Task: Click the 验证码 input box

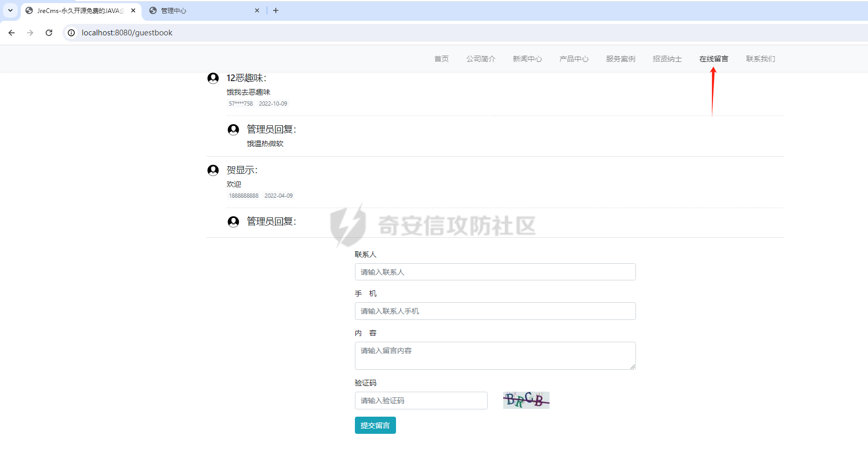Action: [421, 401]
